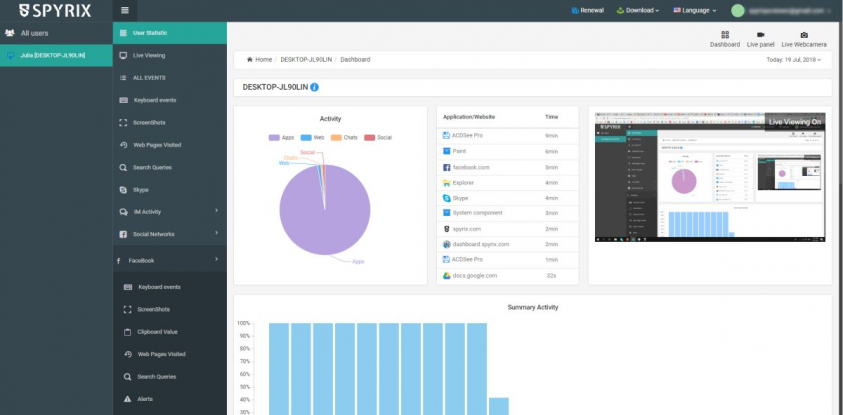
Task: Select Julia [DESKTOP-JL90LIN] user
Action: (x=56, y=55)
